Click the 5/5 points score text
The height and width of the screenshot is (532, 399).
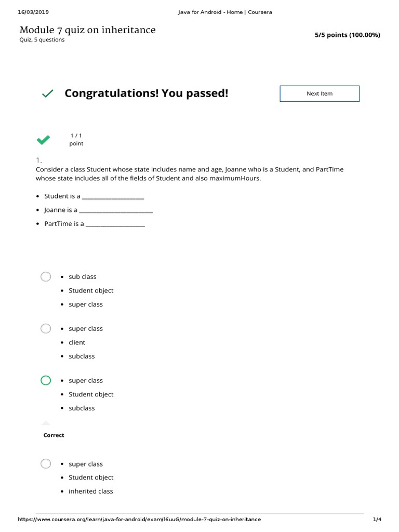click(347, 35)
